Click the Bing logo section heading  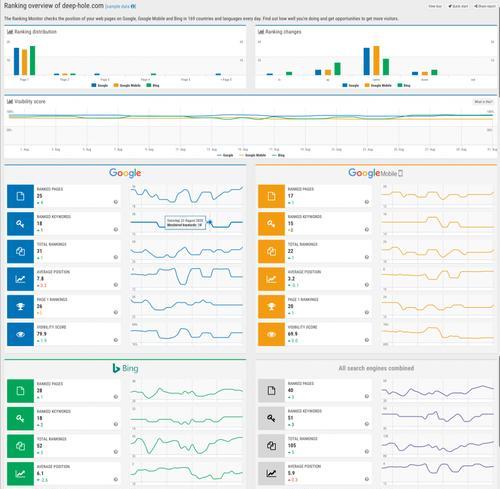click(x=125, y=368)
